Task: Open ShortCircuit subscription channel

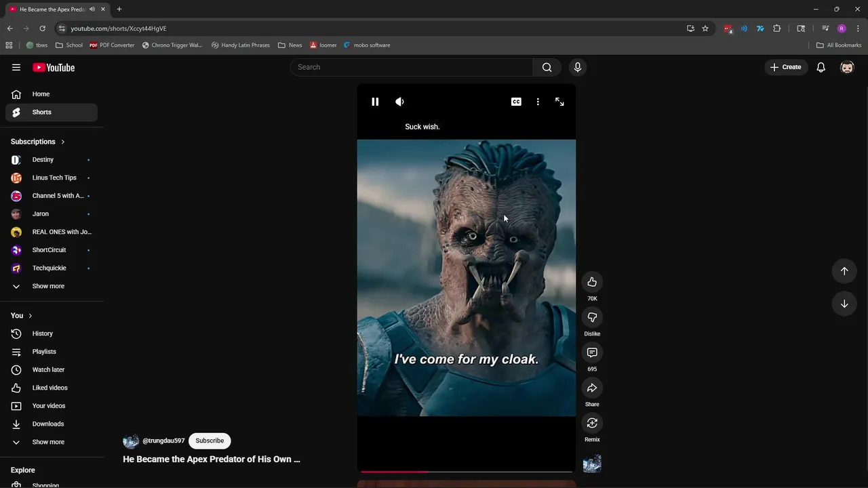Action: click(52, 250)
